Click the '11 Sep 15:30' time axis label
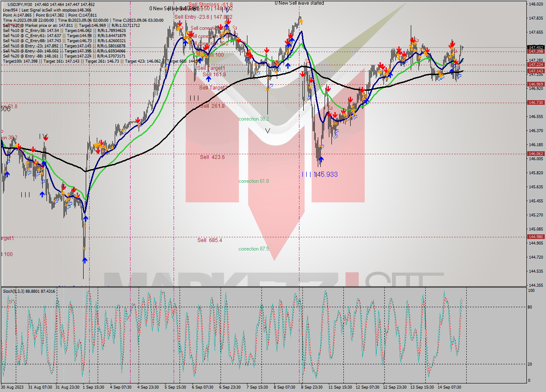 341,387
